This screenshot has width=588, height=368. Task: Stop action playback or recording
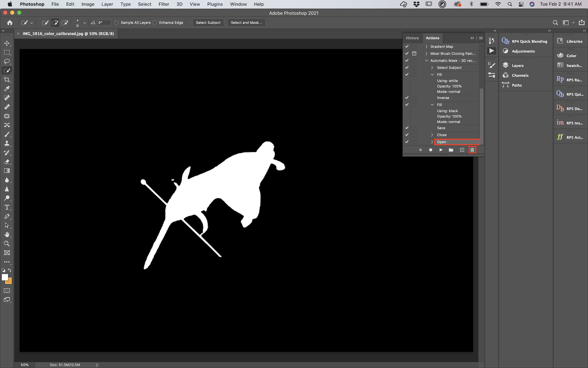click(420, 150)
